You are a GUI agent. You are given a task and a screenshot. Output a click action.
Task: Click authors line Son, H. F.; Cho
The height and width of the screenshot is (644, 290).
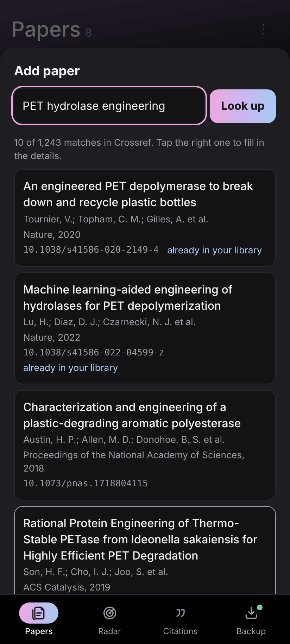pos(96,572)
